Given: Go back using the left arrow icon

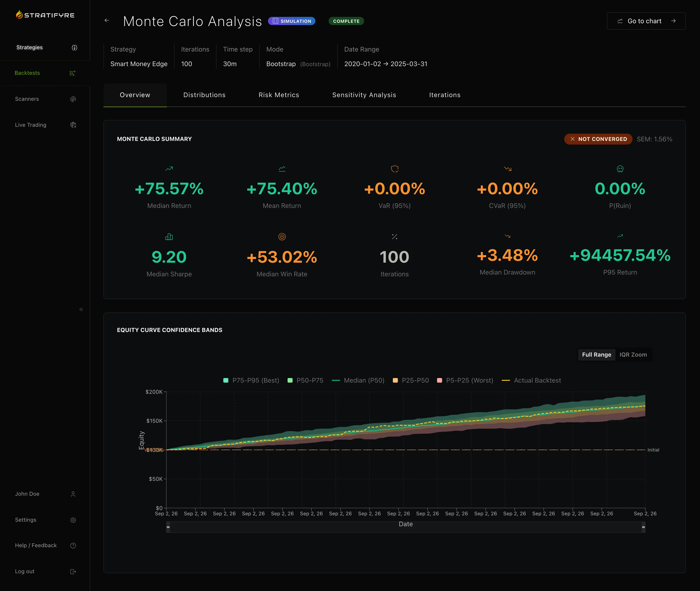Looking at the screenshot, I should coord(107,21).
